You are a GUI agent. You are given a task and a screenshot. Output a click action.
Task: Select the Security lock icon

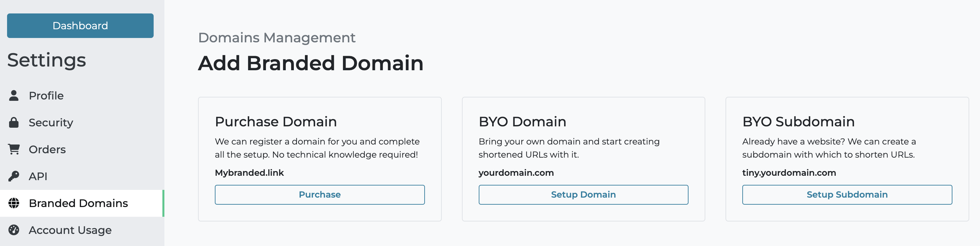(14, 122)
